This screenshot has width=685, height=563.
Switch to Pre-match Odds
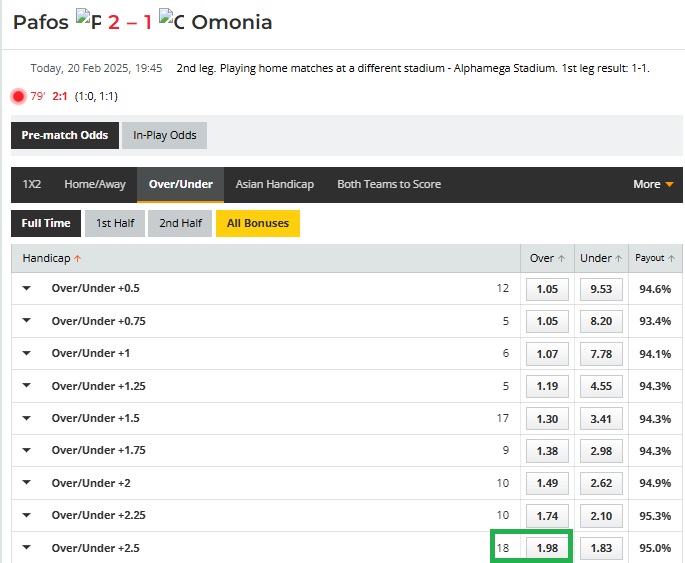pyautogui.click(x=64, y=135)
